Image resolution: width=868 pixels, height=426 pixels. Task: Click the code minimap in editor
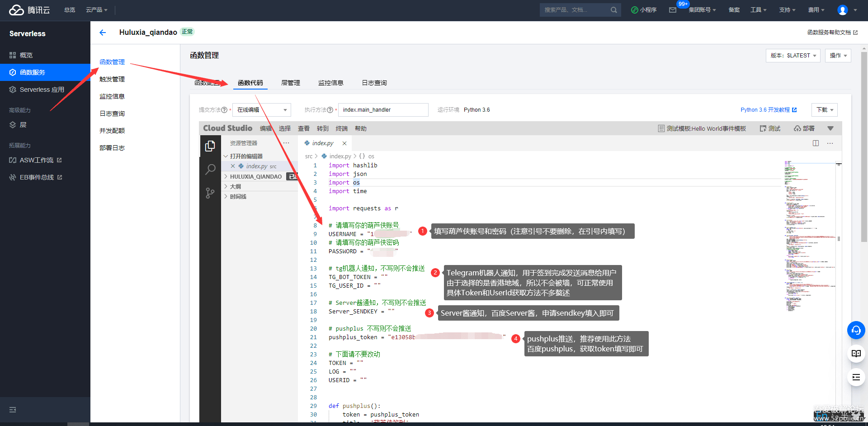810,237
